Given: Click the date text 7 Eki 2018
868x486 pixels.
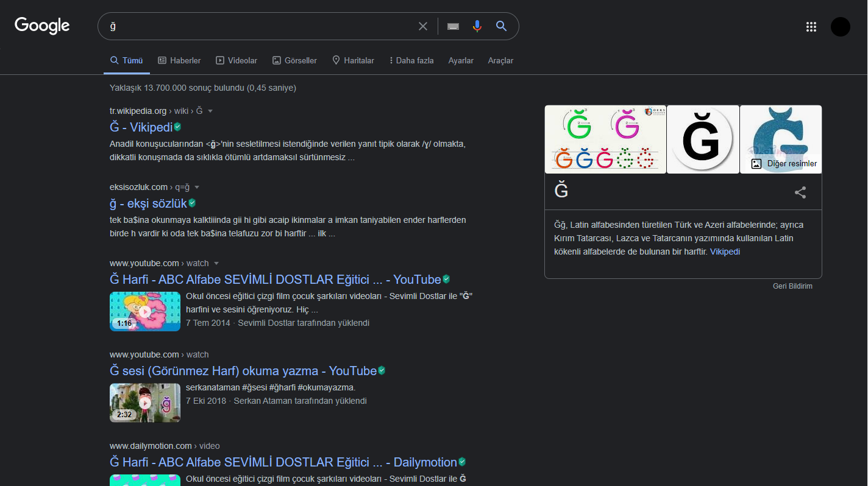Looking at the screenshot, I should click(x=206, y=401).
